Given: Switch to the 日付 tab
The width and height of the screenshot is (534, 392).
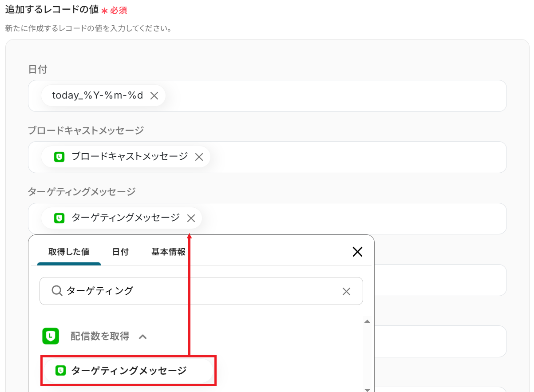Looking at the screenshot, I should point(120,252).
